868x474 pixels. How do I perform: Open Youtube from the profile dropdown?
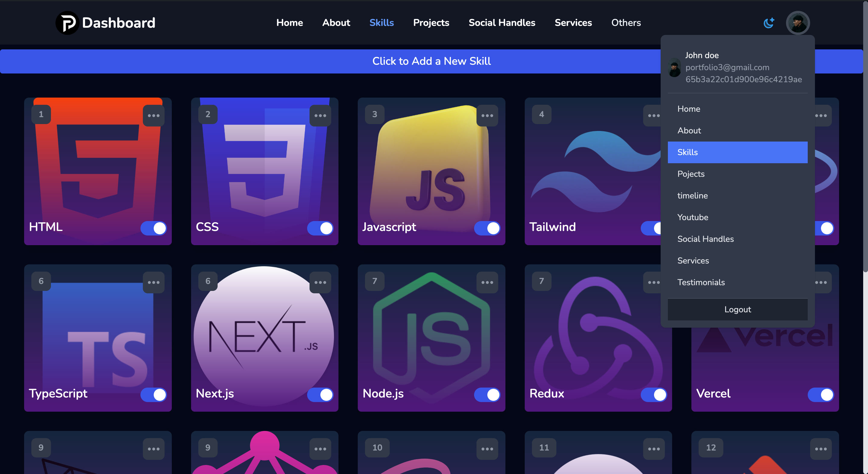point(737,217)
